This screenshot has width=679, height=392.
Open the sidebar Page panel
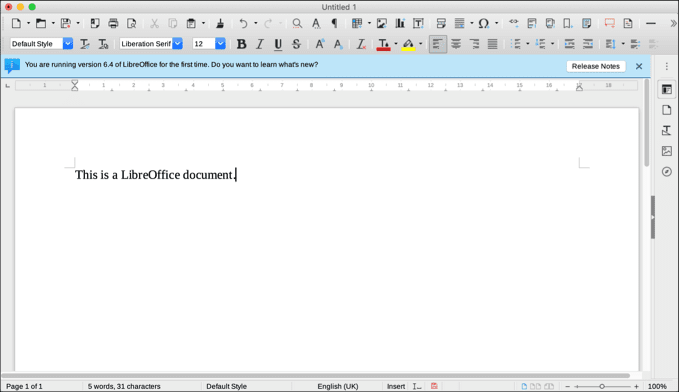click(667, 110)
